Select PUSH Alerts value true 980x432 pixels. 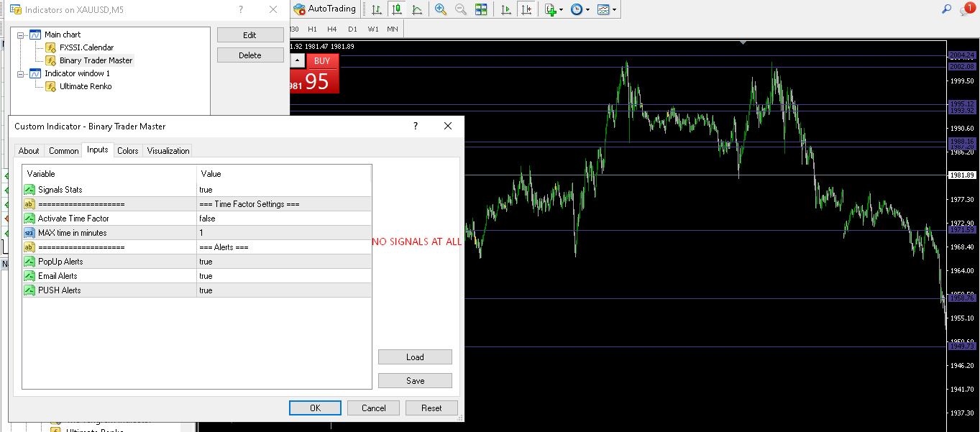284,290
